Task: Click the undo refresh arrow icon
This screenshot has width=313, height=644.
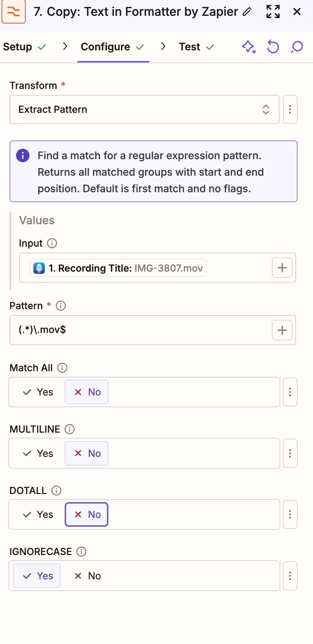Action: coord(273,47)
